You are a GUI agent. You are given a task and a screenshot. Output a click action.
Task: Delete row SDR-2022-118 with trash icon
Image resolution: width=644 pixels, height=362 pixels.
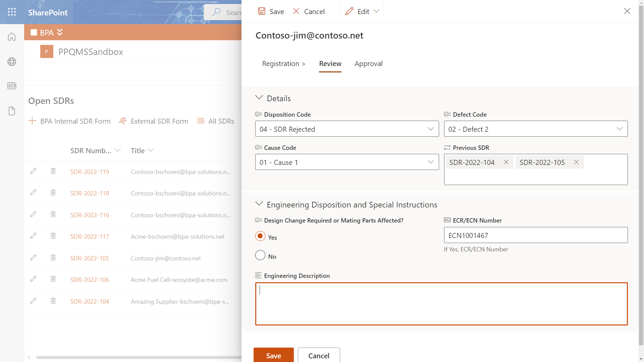[x=53, y=192]
